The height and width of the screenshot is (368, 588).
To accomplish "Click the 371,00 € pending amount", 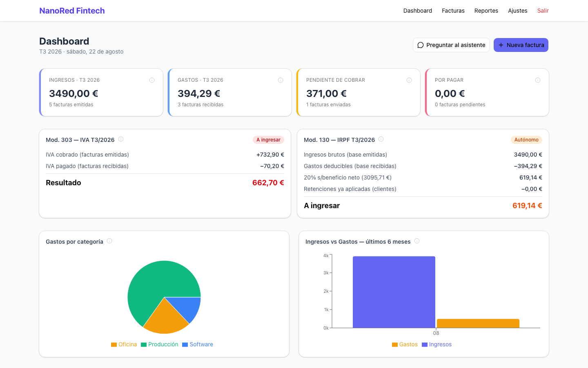I will (x=327, y=94).
